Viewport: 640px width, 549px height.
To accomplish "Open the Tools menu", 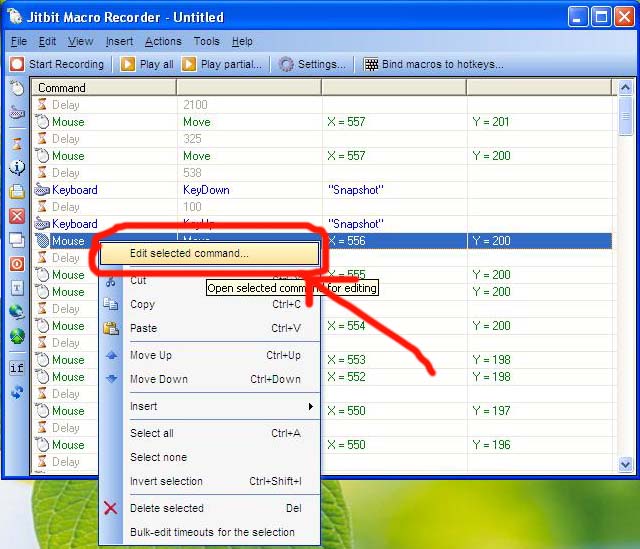I will 207,41.
